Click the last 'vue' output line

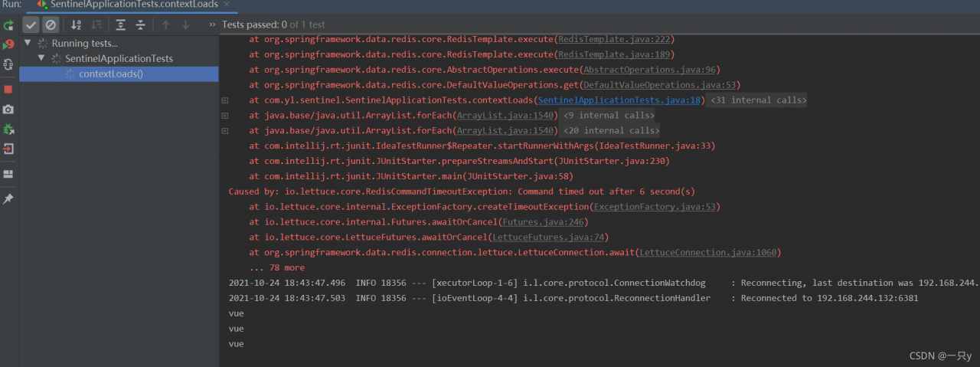tap(236, 344)
